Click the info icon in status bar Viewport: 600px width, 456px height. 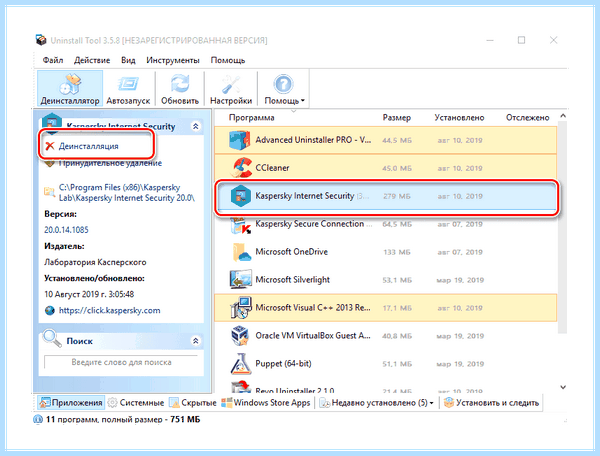coord(38,419)
